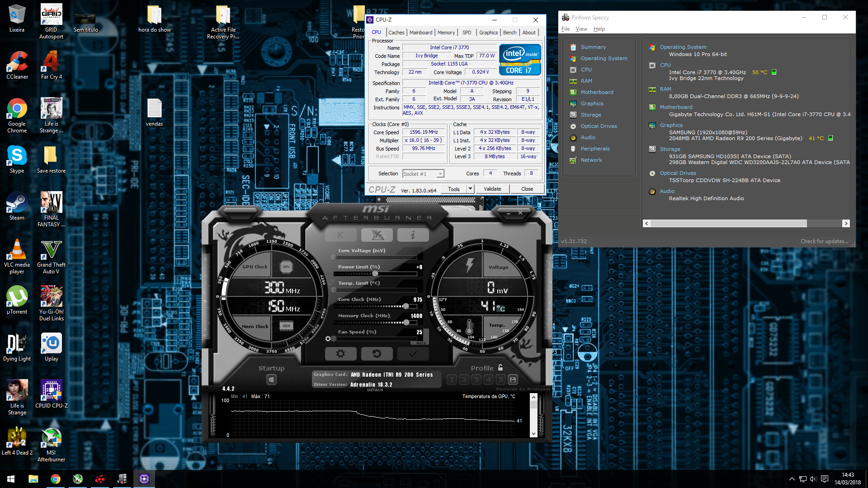Open the Afterburner information 'i' button
The width and height of the screenshot is (868, 488).
click(x=413, y=235)
